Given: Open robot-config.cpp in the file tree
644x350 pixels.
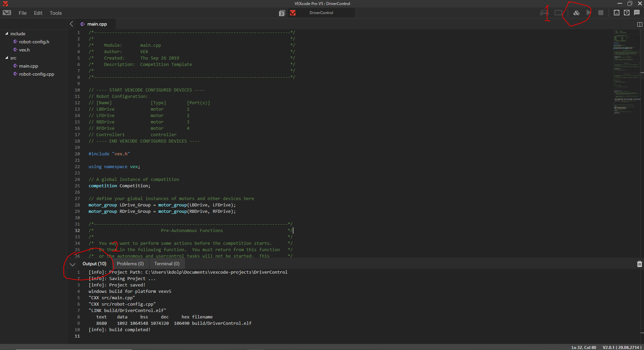Looking at the screenshot, I should [36, 74].
